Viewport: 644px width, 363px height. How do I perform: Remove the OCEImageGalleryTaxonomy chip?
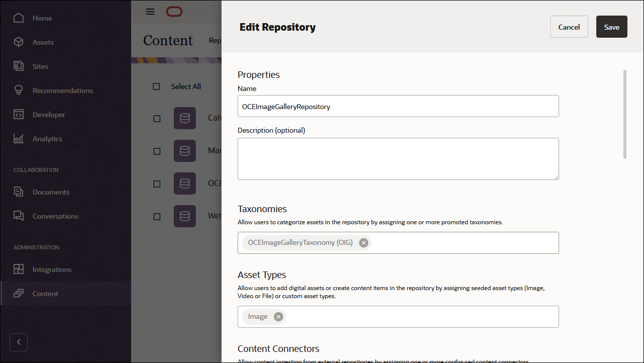coord(363,242)
